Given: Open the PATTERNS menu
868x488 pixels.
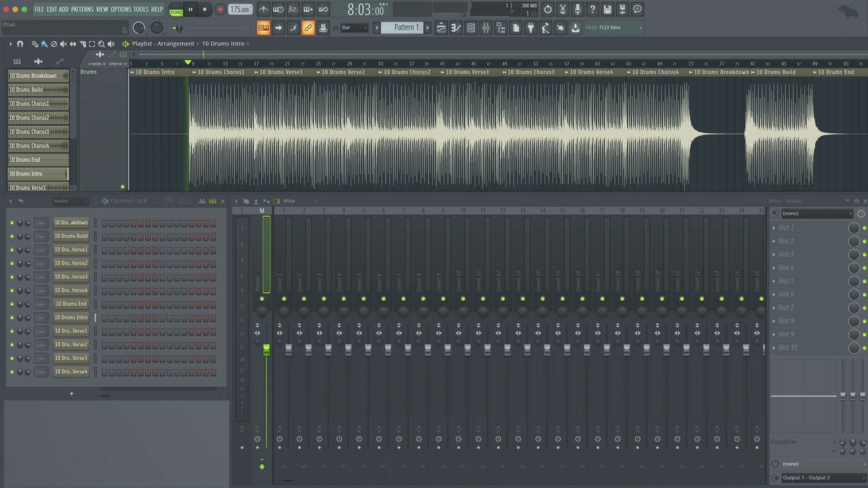Looking at the screenshot, I should pos(82,9).
